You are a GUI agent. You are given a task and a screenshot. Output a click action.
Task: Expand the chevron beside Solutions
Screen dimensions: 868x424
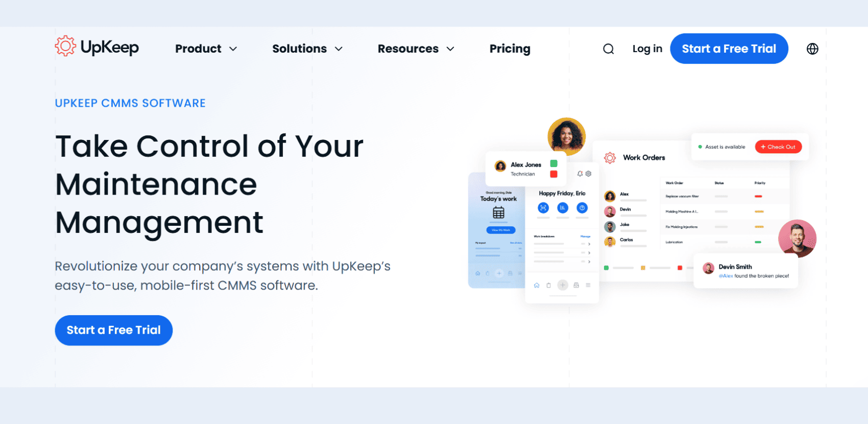coord(339,49)
